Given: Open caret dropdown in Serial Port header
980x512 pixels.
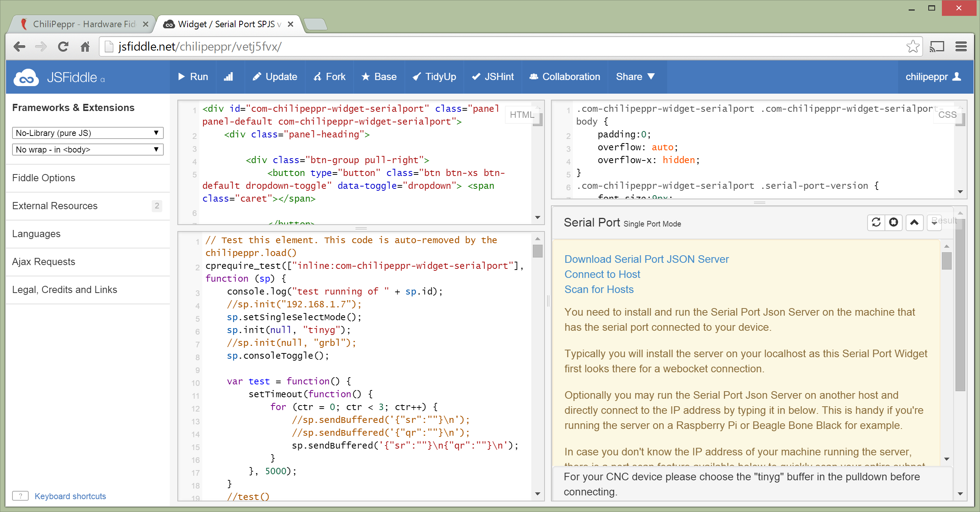Looking at the screenshot, I should point(934,222).
